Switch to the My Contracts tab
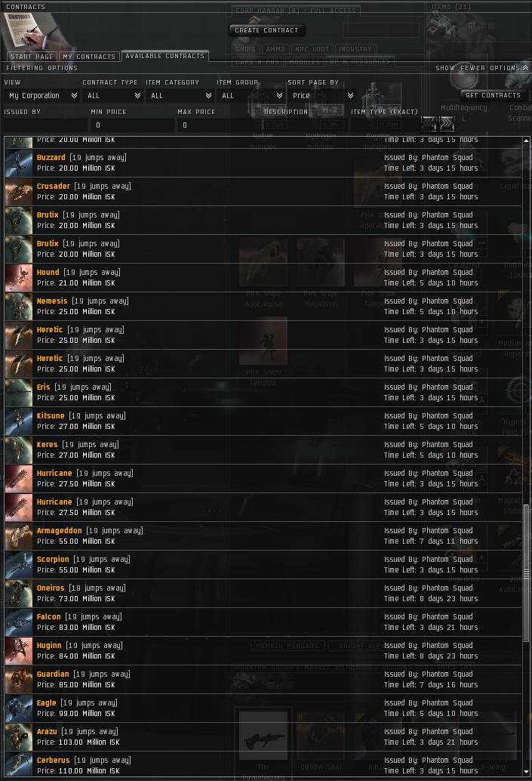Viewport: 532px width, 781px height. [x=89, y=57]
